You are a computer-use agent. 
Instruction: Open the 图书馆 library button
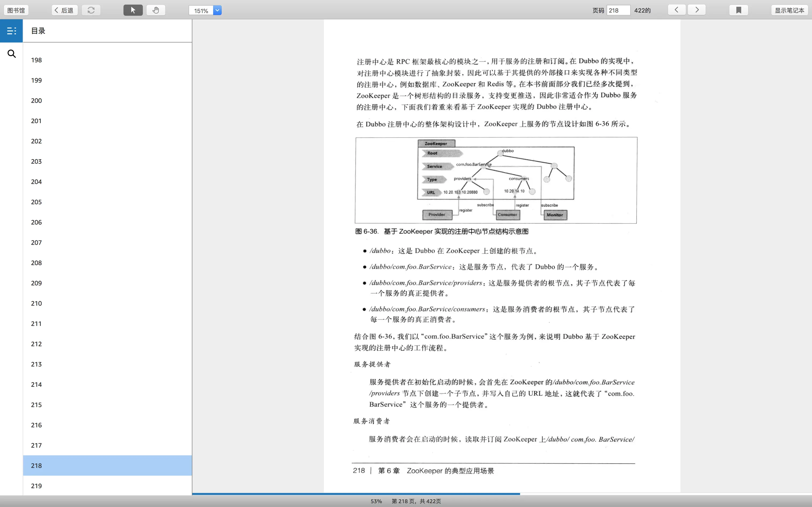[x=16, y=10]
